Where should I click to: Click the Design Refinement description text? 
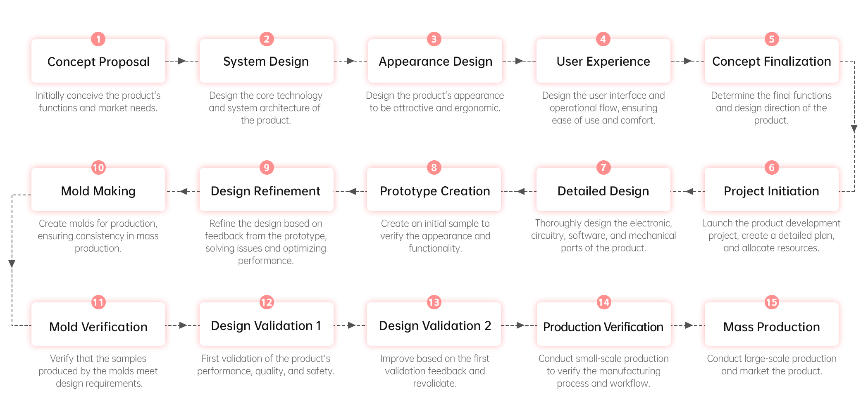[266, 242]
